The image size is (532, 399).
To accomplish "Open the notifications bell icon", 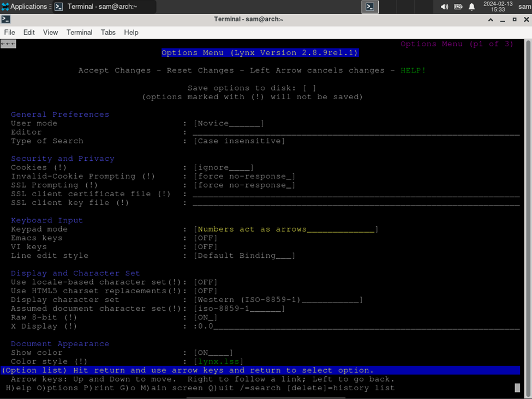I will [x=471, y=7].
